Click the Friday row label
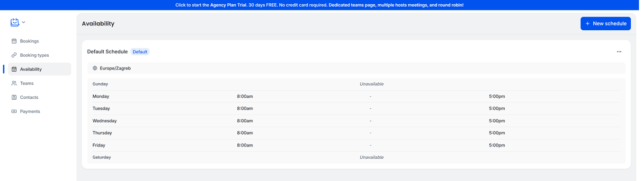644x181 pixels. pos(99,145)
